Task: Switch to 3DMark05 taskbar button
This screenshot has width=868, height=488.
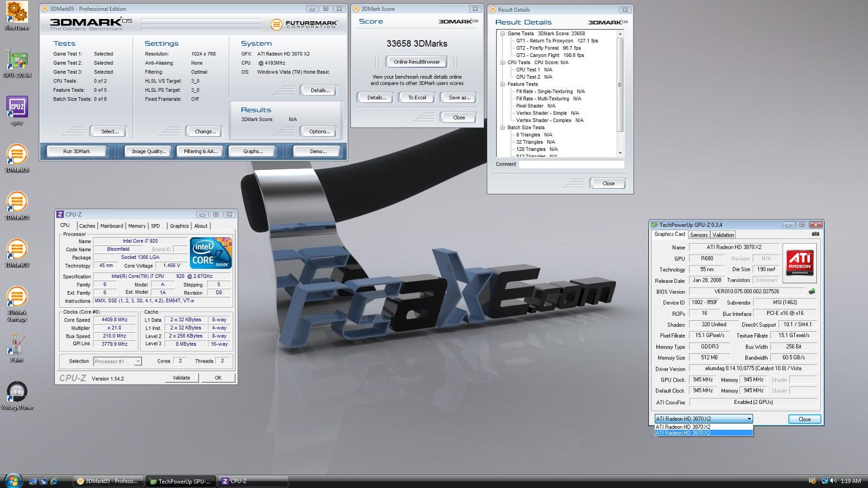Action: click(x=108, y=481)
